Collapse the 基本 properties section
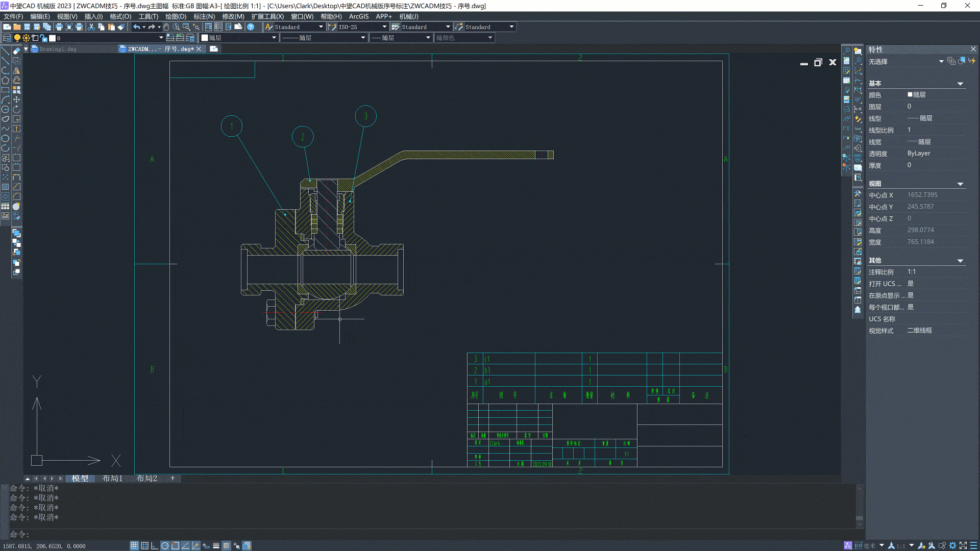The height and width of the screenshot is (551, 980). tap(960, 84)
